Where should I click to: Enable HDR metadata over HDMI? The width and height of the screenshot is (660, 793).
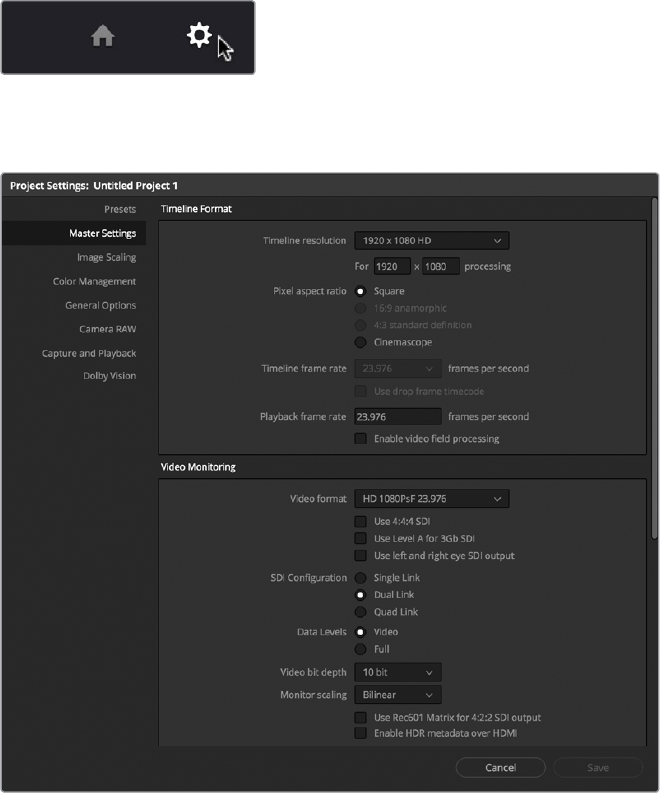(360, 733)
